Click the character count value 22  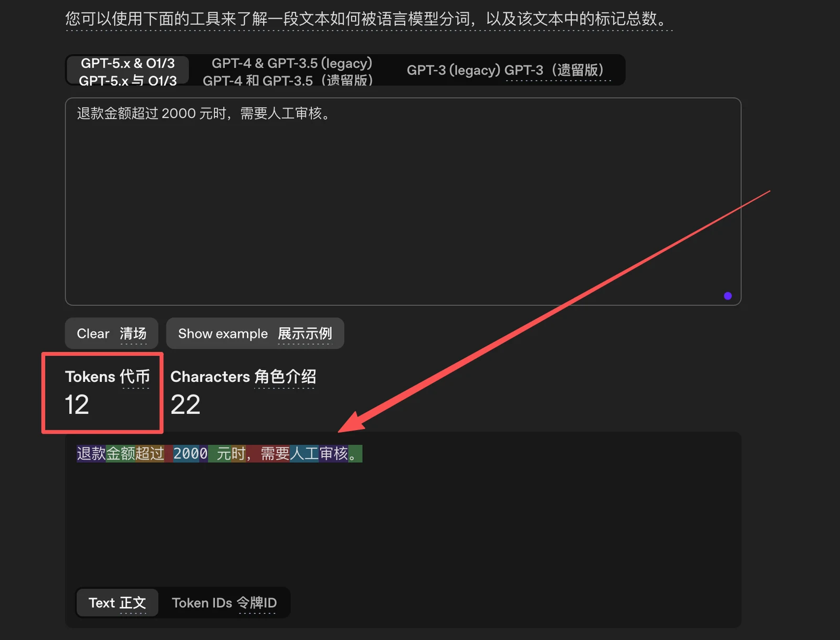click(x=185, y=404)
